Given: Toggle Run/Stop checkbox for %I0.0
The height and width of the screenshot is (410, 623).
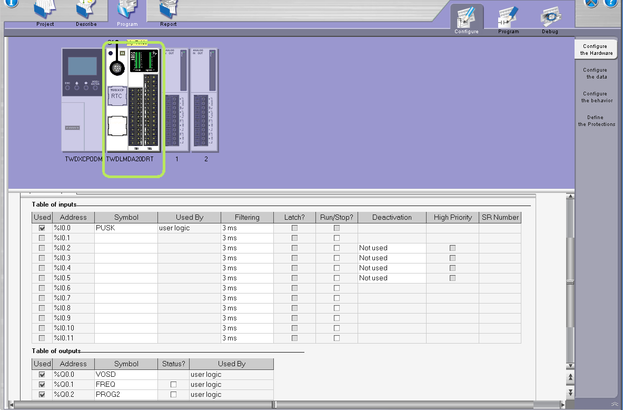Looking at the screenshot, I should point(337,228).
